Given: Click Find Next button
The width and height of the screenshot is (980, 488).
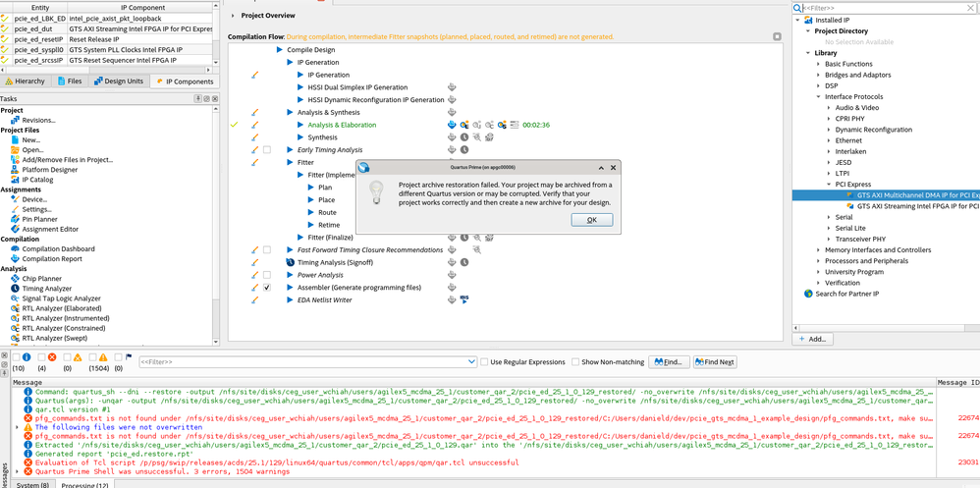Looking at the screenshot, I should pyautogui.click(x=715, y=361).
